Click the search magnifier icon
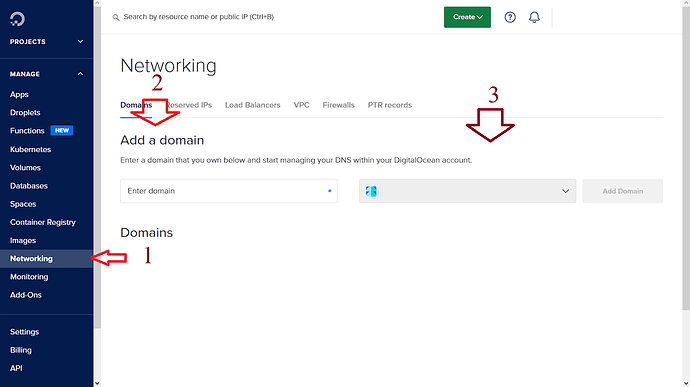Screen dimensions: 690x387 [x=116, y=18]
